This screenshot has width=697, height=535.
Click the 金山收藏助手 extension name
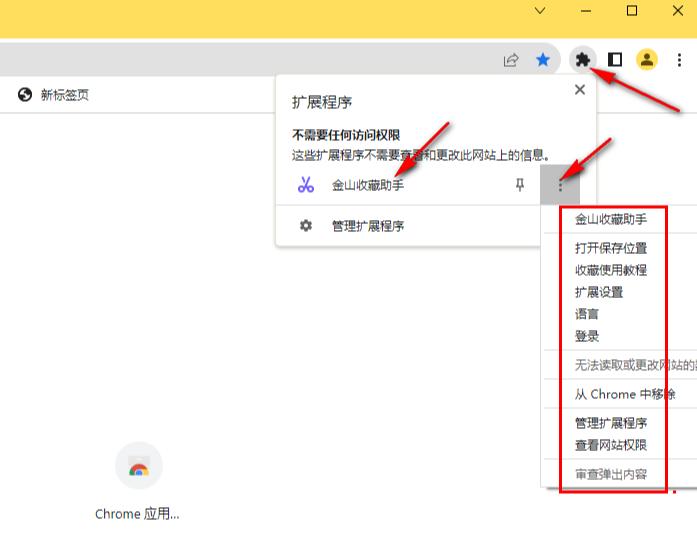coord(368,185)
